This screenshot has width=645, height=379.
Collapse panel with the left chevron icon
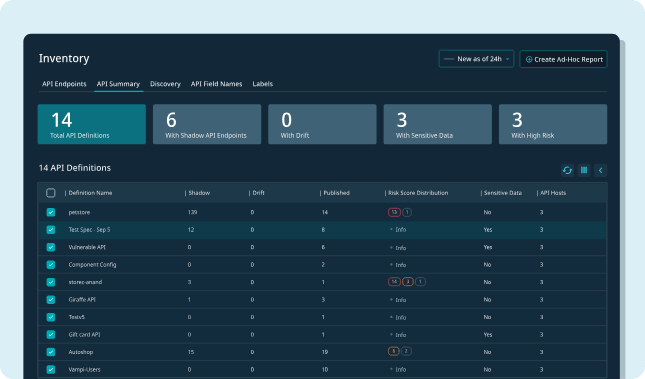601,170
